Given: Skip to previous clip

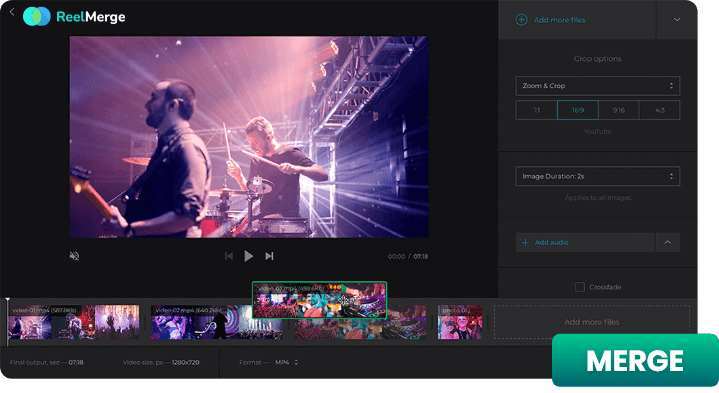Looking at the screenshot, I should click(x=229, y=256).
